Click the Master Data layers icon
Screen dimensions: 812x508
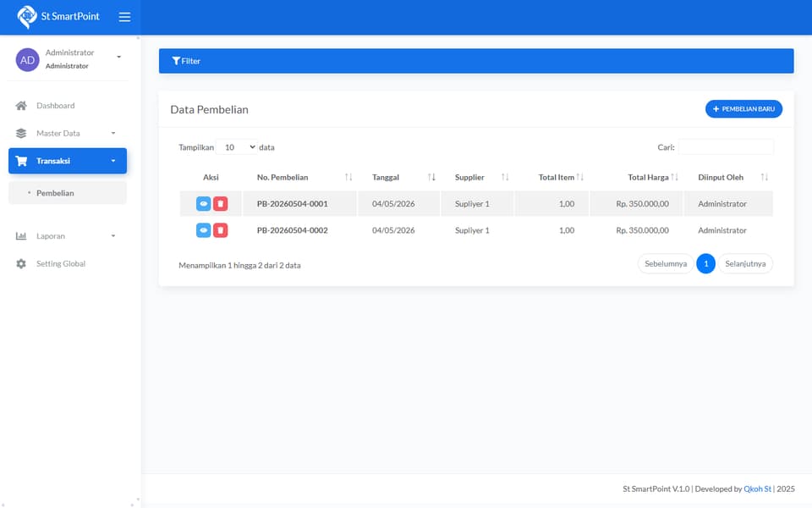[x=21, y=133]
